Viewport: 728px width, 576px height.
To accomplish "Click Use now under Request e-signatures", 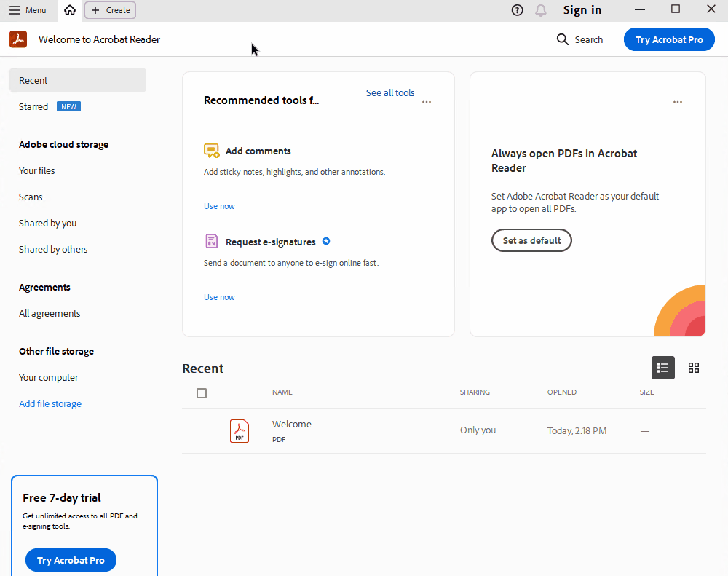I will coord(219,297).
